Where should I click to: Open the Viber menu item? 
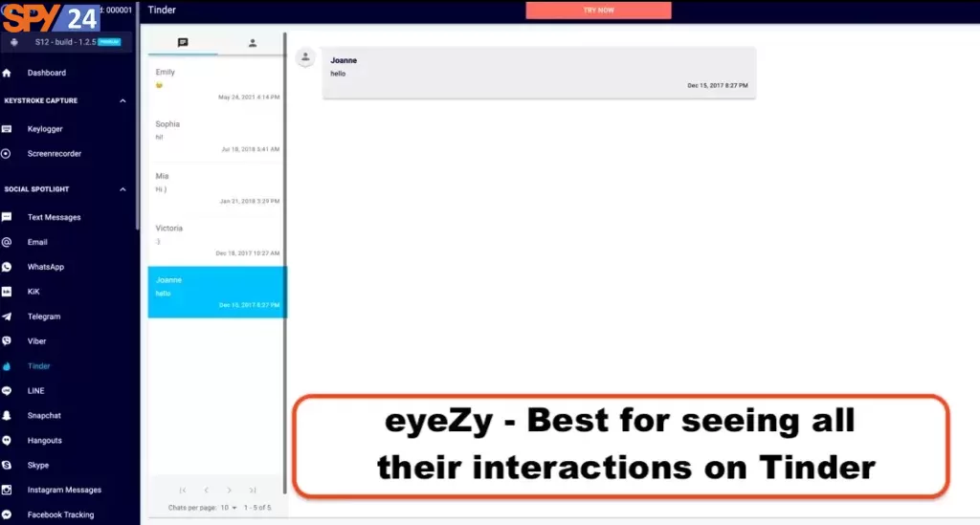[37, 341]
